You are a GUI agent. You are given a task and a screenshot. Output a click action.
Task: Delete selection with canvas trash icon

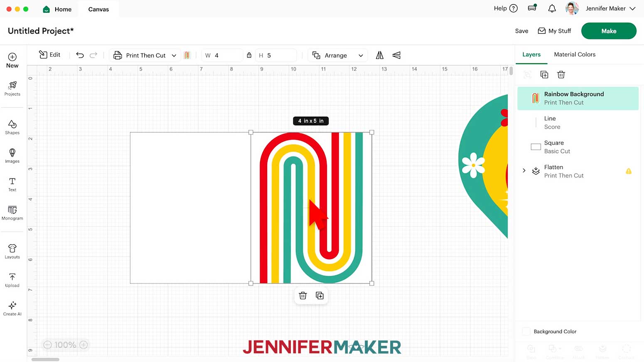pos(303,296)
